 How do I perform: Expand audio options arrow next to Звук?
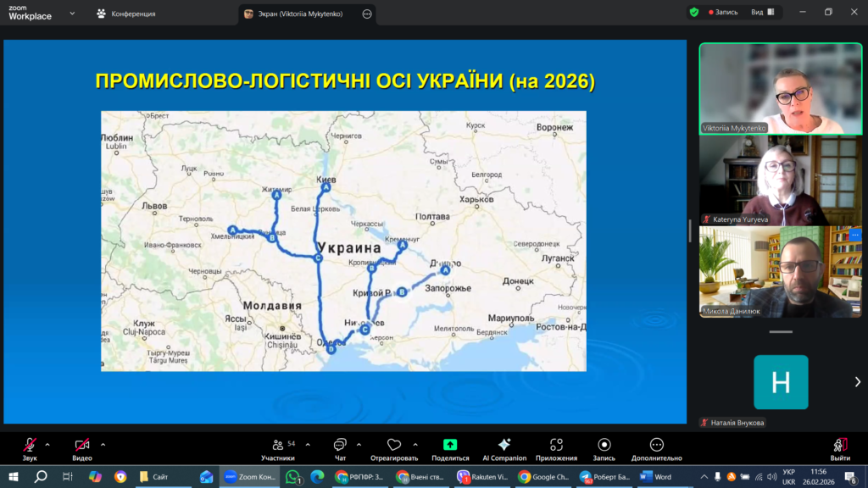point(47,444)
